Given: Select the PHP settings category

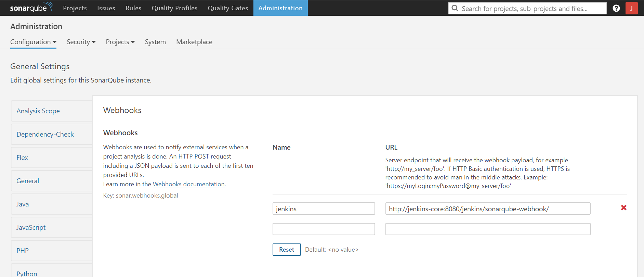Looking at the screenshot, I should pos(52,251).
